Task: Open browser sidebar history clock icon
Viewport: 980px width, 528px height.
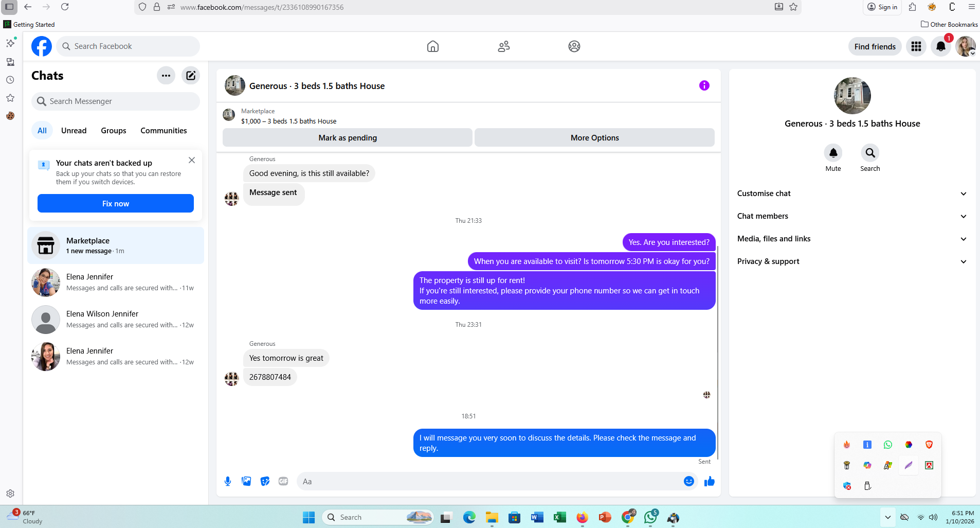Action: [x=10, y=80]
